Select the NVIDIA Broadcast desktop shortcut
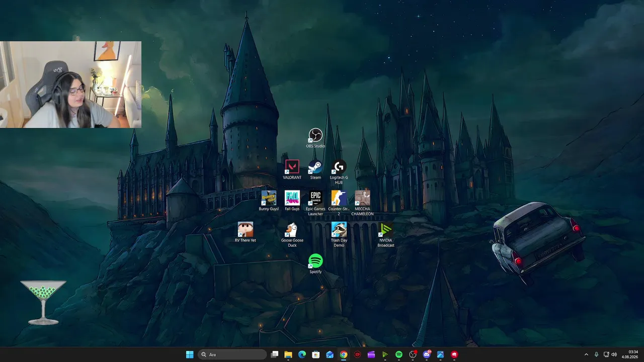 386,235
